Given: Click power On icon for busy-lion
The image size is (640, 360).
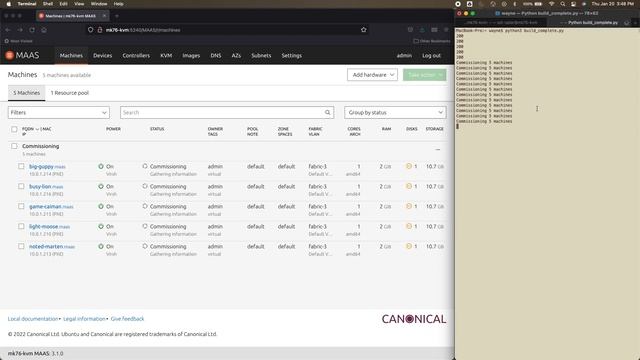Looking at the screenshot, I should coord(101,187).
